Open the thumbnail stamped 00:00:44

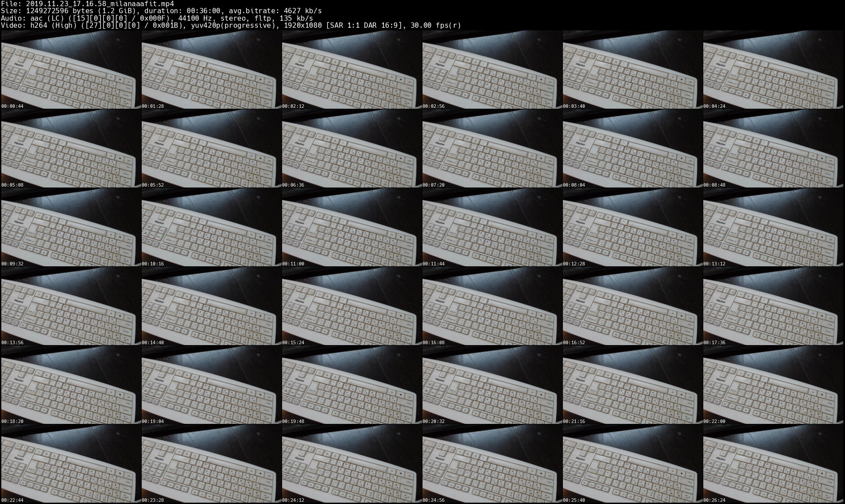[x=71, y=70]
